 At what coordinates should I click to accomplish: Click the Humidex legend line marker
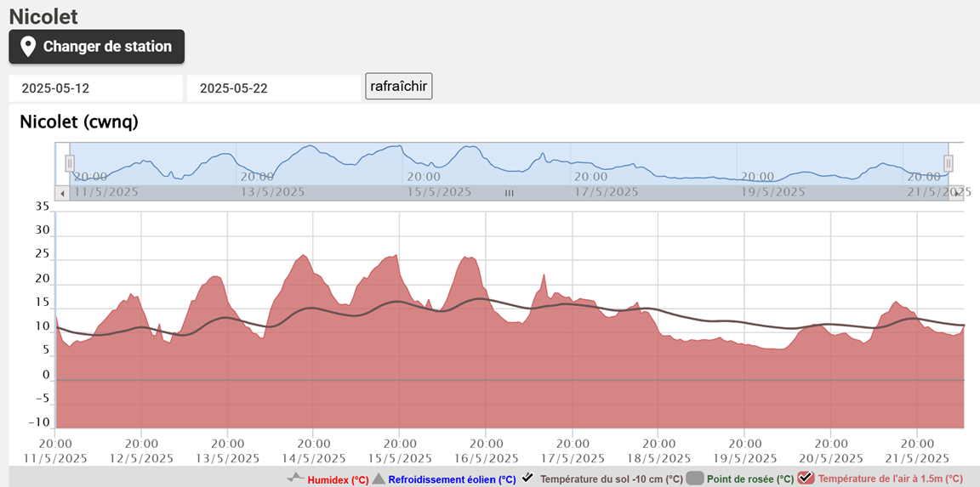point(295,479)
